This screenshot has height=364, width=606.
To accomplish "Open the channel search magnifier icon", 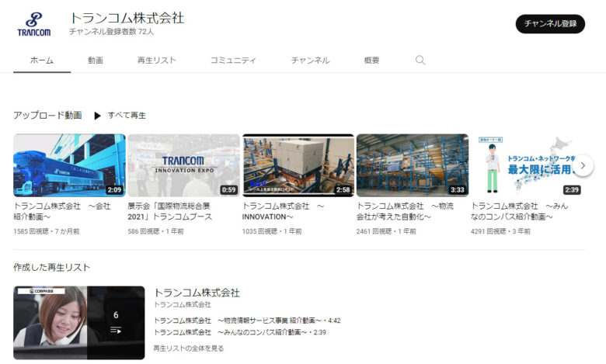I will click(420, 61).
